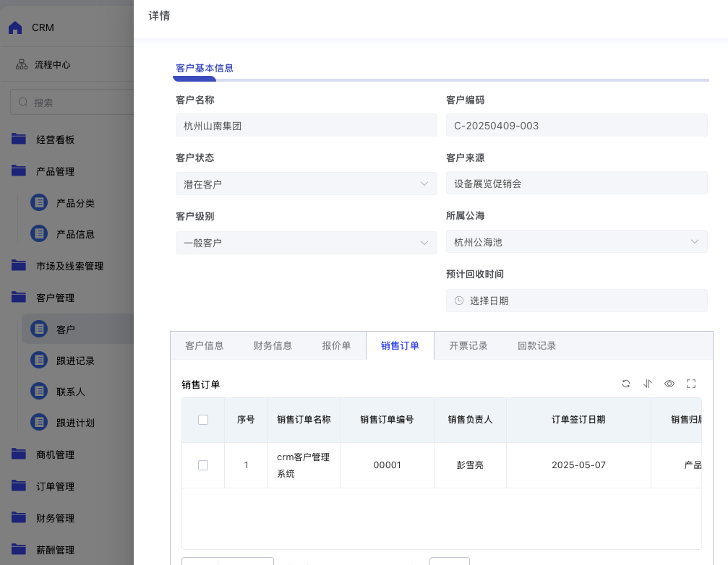
Task: Switch to the 客户信息 tab
Action: point(205,345)
